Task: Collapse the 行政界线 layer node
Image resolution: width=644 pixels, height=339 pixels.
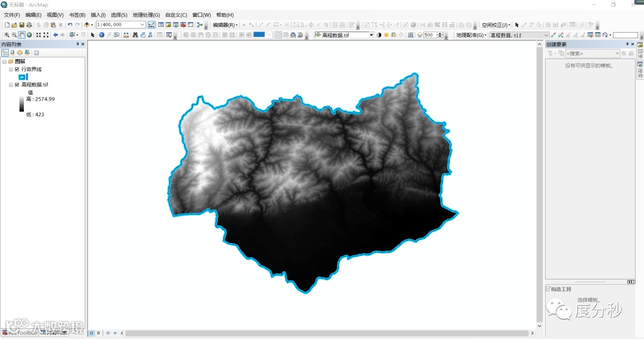Action: pyautogui.click(x=11, y=69)
